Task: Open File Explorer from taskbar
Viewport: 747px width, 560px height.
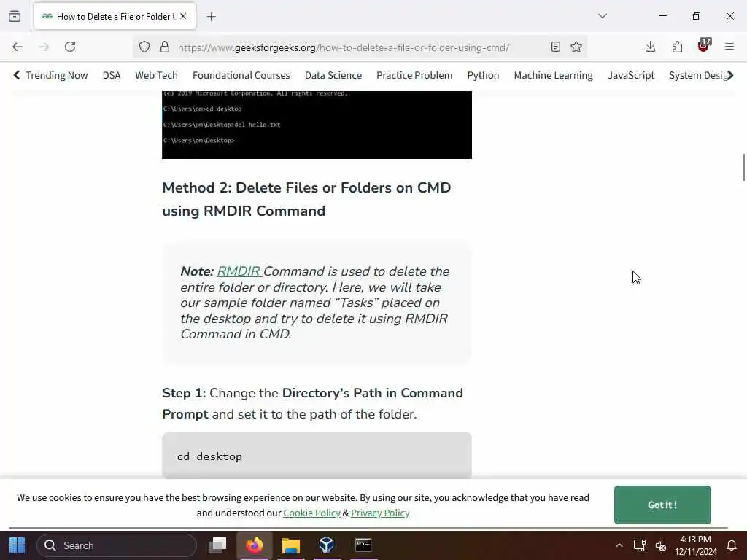Action: [x=290, y=545]
